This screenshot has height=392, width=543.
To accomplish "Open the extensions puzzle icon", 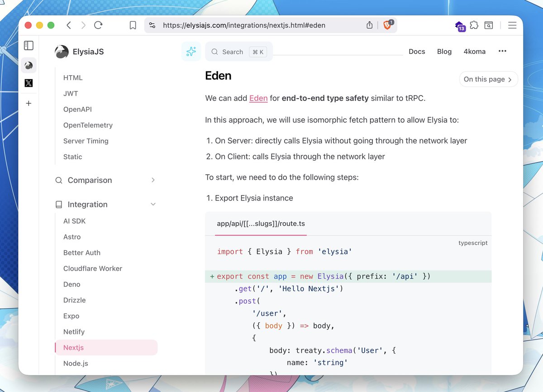I will pos(474,25).
